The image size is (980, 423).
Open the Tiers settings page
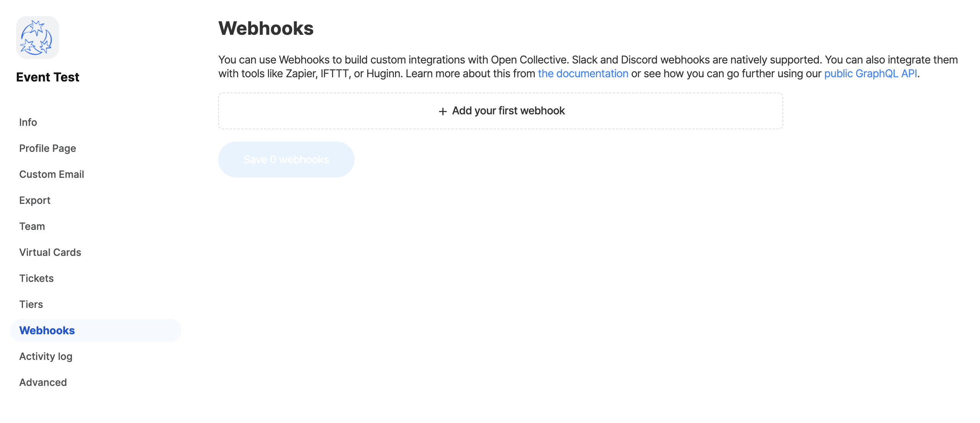(31, 304)
